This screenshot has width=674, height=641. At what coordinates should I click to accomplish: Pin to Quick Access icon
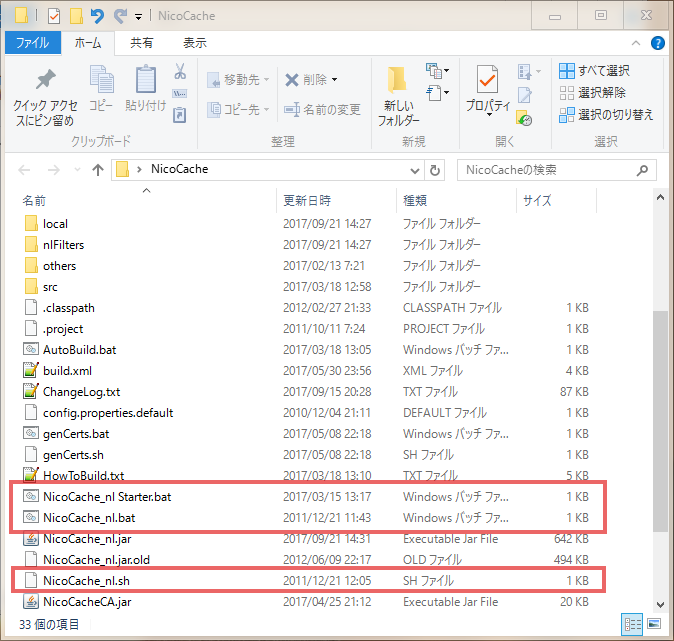45,80
